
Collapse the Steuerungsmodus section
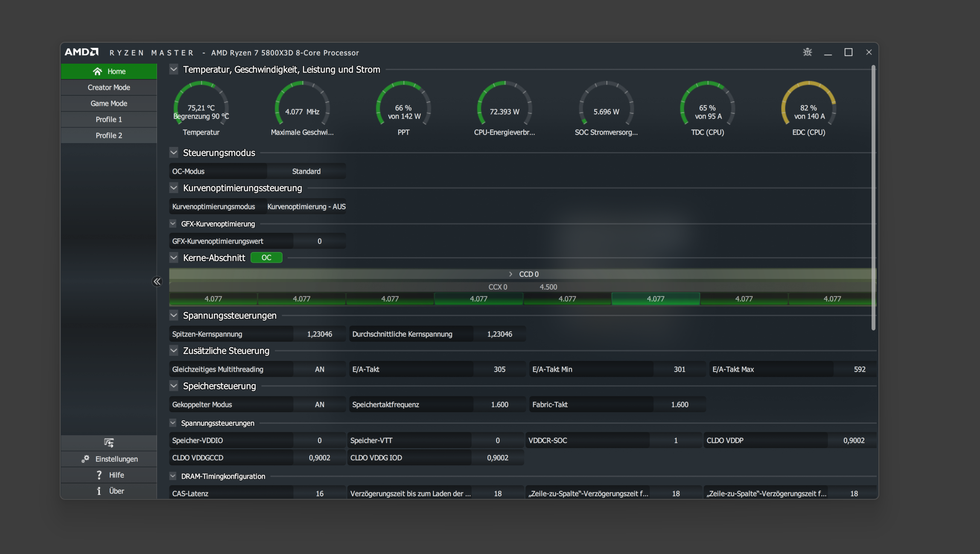(x=174, y=152)
